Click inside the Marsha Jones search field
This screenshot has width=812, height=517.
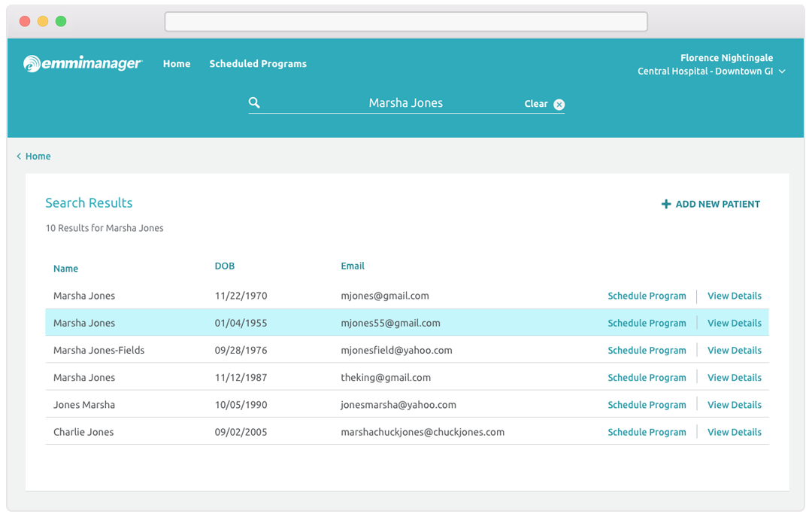point(405,103)
